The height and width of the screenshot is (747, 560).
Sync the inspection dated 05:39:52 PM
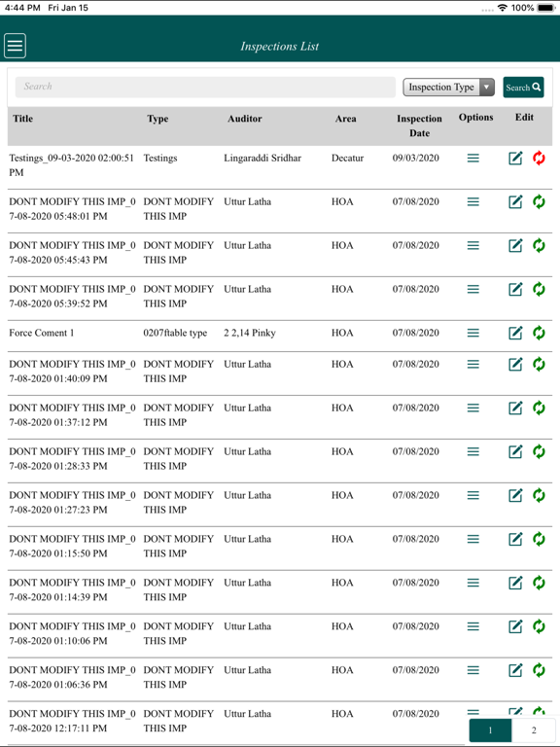(x=539, y=289)
